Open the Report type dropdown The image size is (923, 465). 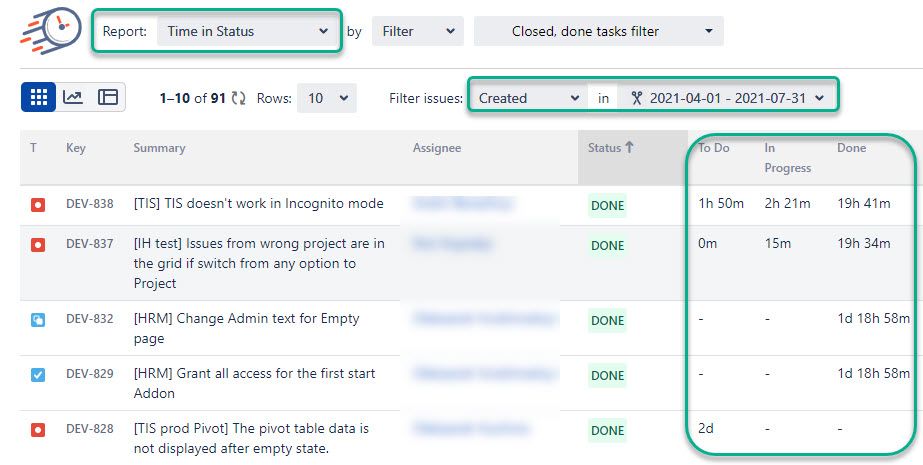[x=247, y=31]
